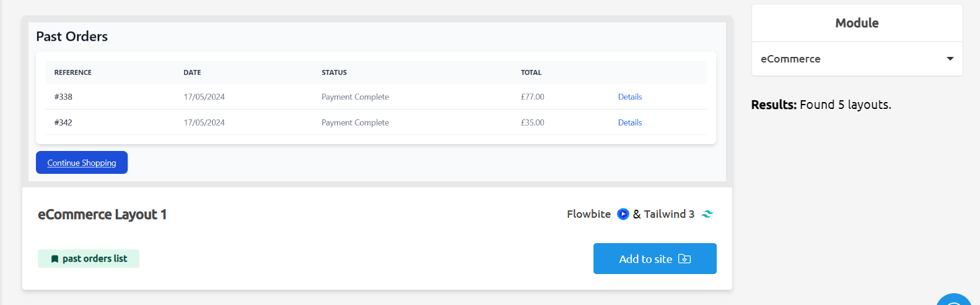
Task: Click the Reference column header
Action: pos(73,72)
